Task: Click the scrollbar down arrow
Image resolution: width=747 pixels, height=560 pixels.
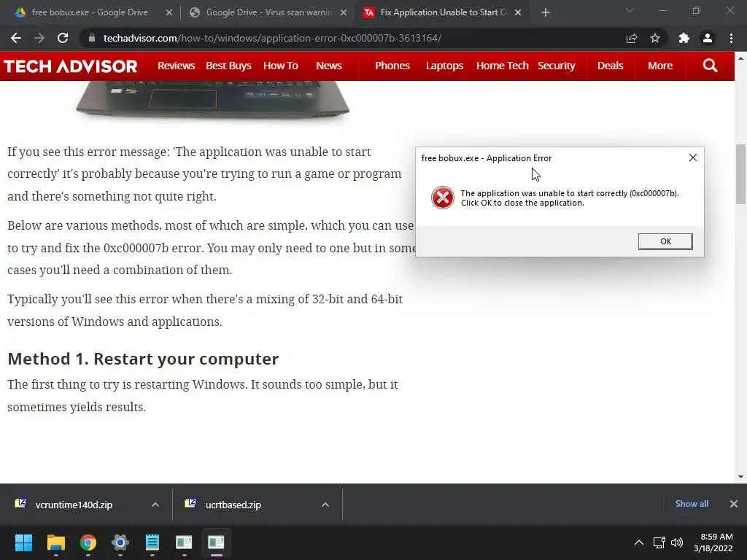Action: point(741,477)
